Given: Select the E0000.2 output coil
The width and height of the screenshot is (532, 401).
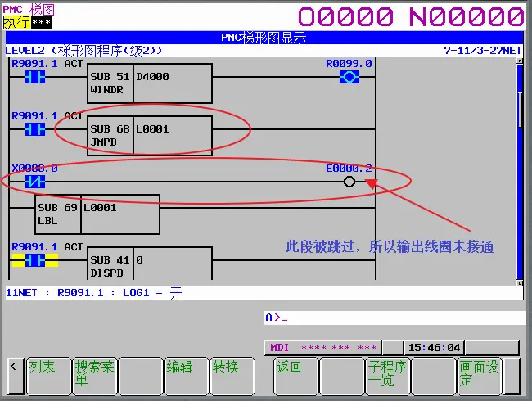Looking at the screenshot, I should click(349, 182).
